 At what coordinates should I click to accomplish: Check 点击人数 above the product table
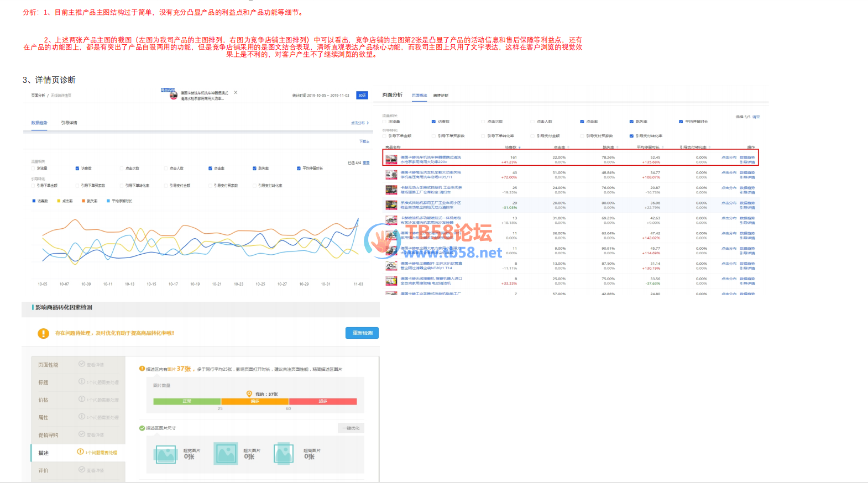pos(532,122)
